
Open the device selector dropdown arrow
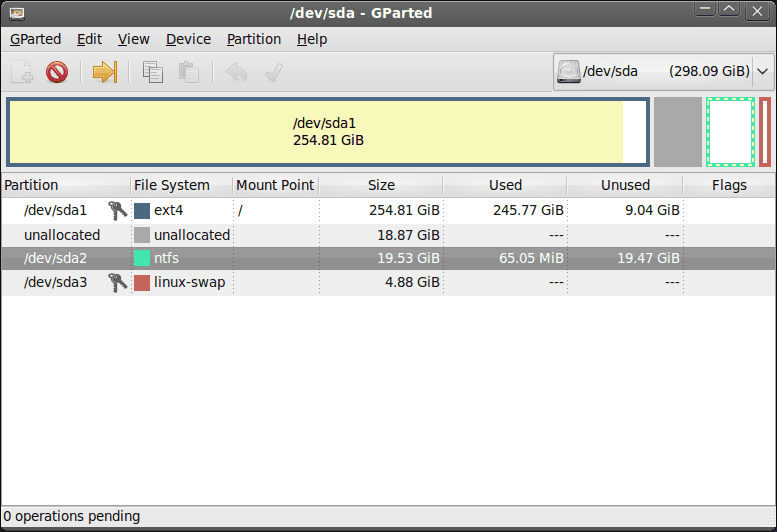(763, 71)
